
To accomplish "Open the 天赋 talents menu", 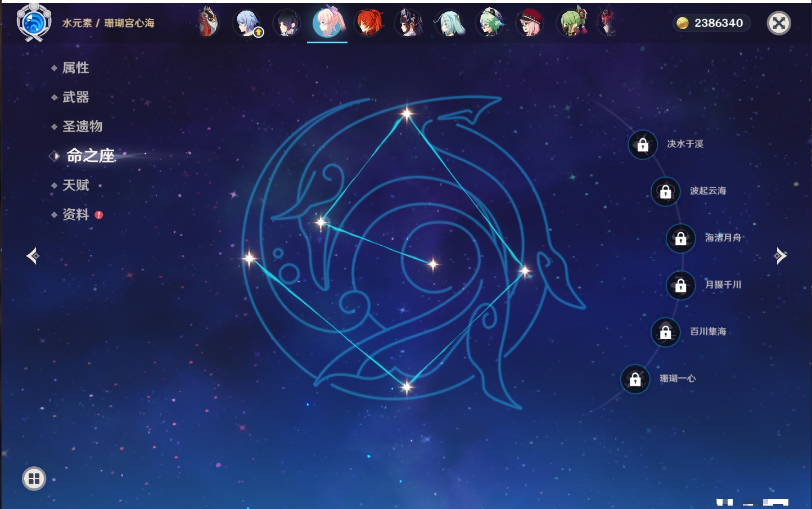I will click(x=75, y=185).
